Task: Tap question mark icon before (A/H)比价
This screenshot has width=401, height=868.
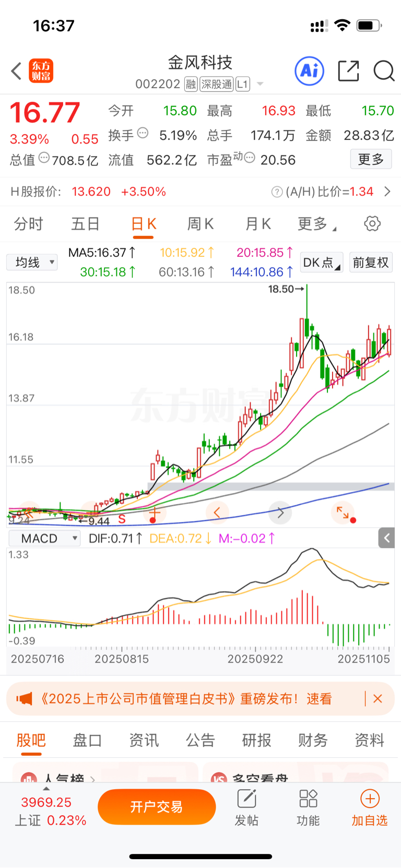Action: [x=277, y=192]
